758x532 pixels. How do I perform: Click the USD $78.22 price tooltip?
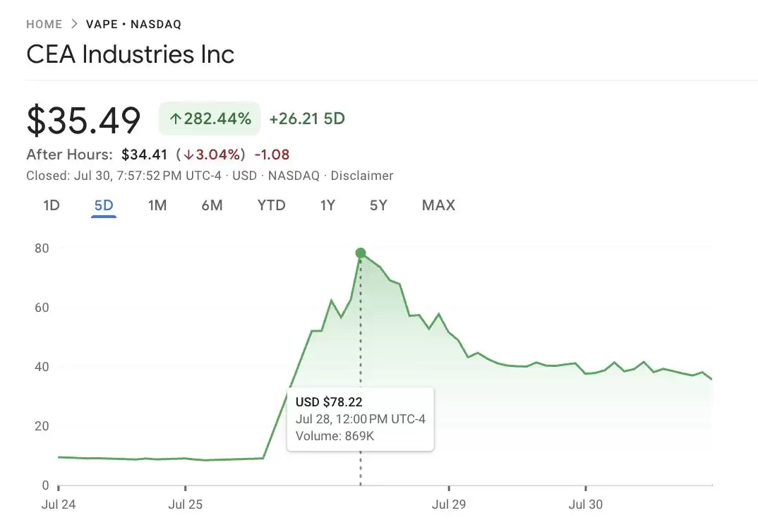pos(361,419)
